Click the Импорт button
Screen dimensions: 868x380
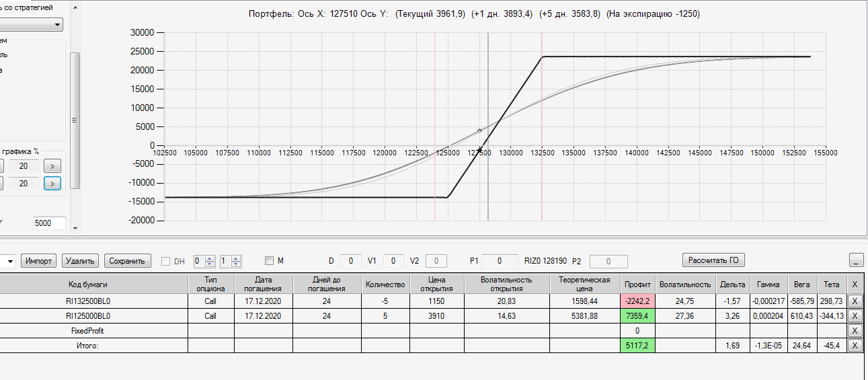click(39, 260)
